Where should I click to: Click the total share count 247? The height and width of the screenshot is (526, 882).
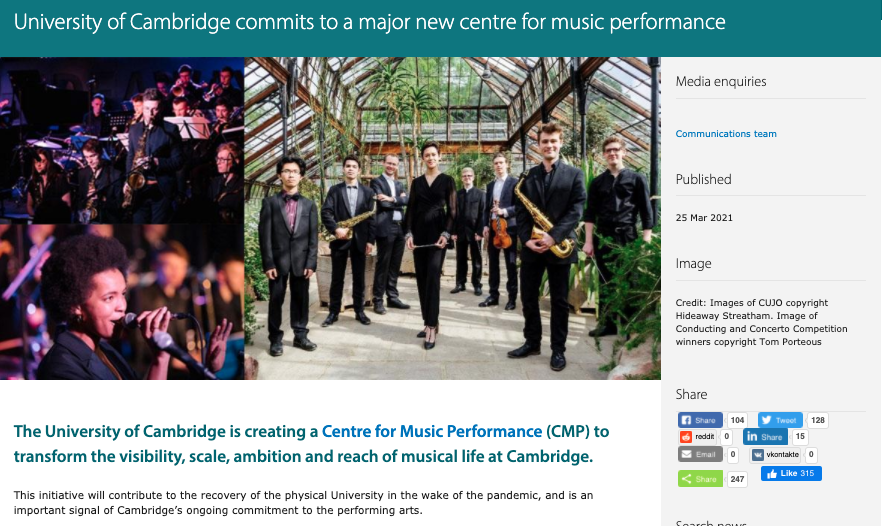737,479
